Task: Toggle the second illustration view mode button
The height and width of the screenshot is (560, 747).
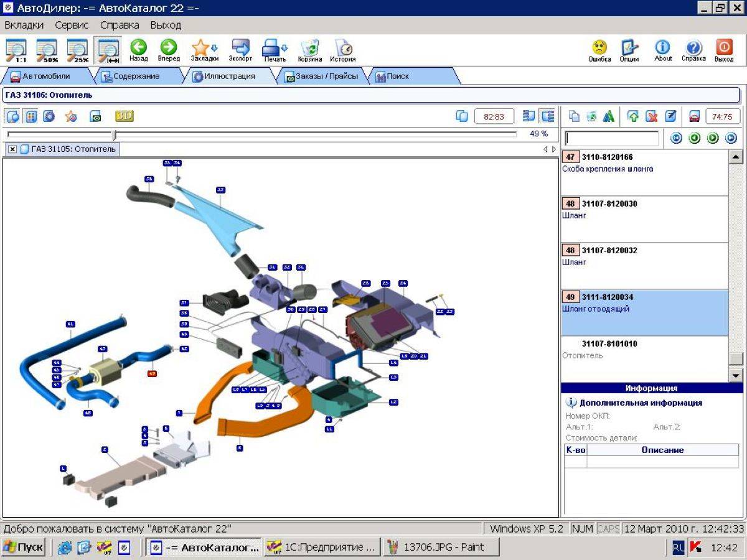Action: tap(31, 116)
